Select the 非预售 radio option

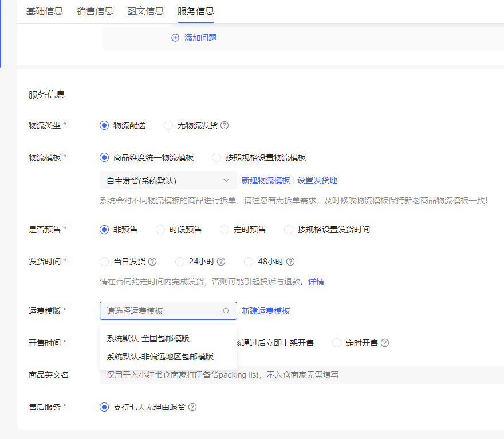point(104,230)
